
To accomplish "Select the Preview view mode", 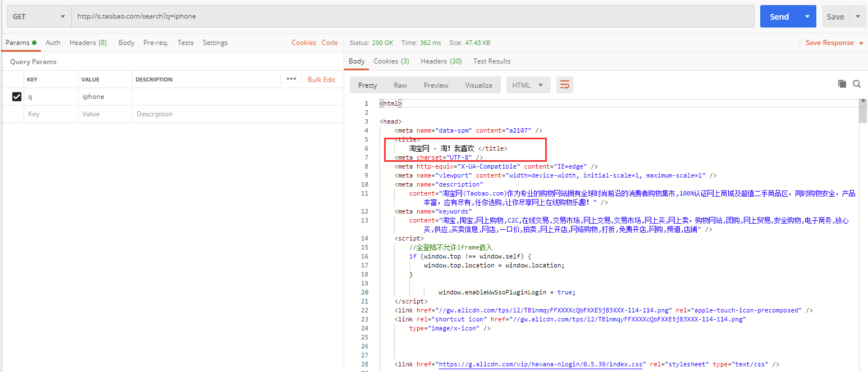I will coord(436,85).
